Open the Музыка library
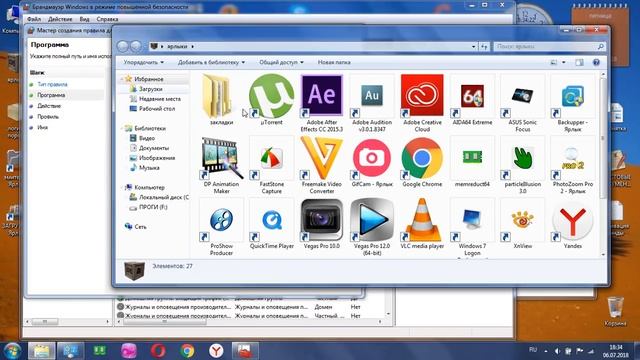The width and height of the screenshot is (640, 360). [149, 167]
